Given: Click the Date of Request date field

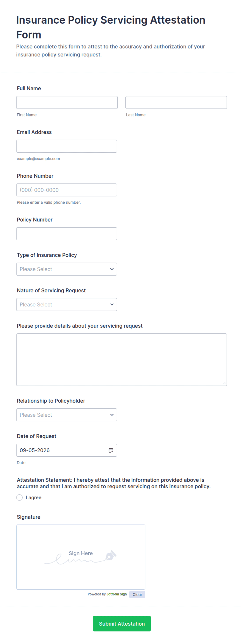Looking at the screenshot, I should point(67,450).
